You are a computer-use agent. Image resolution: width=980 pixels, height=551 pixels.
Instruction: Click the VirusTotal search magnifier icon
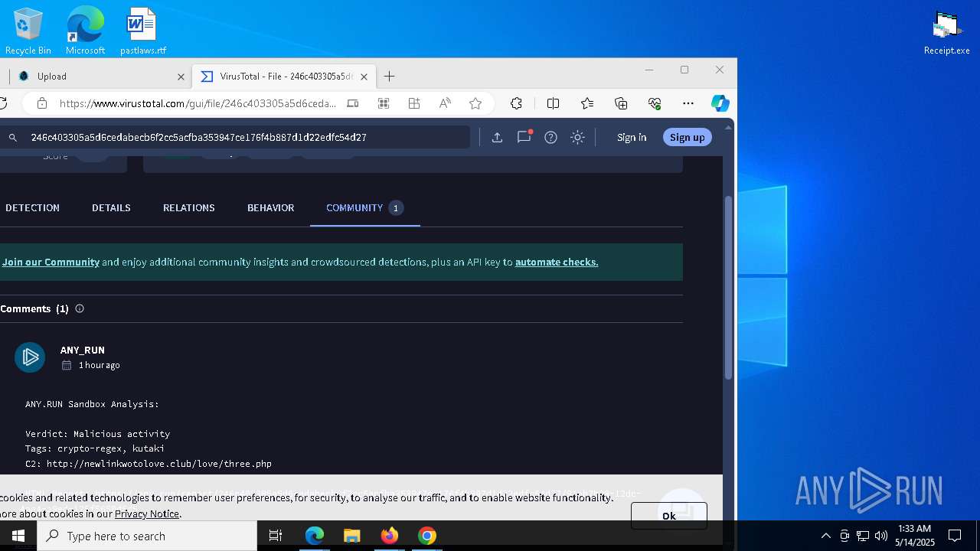click(x=13, y=138)
